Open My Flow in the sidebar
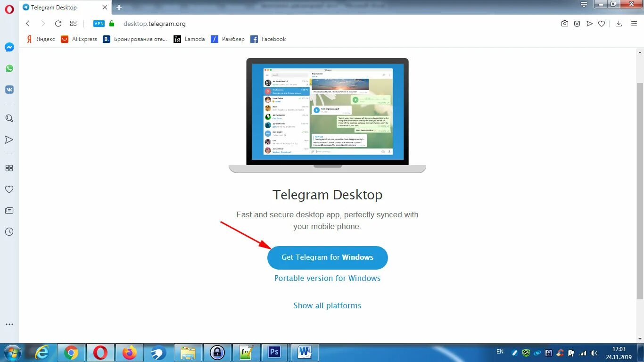This screenshot has width=644, height=362. pyautogui.click(x=9, y=140)
